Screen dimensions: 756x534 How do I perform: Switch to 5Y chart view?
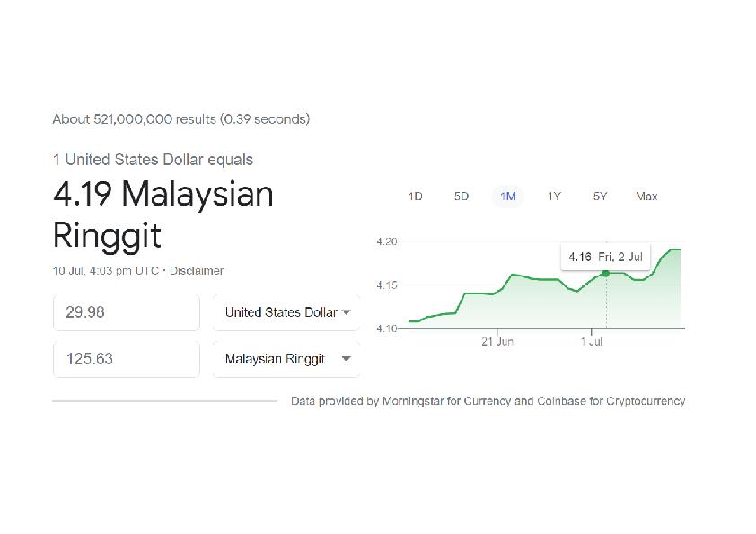point(601,197)
